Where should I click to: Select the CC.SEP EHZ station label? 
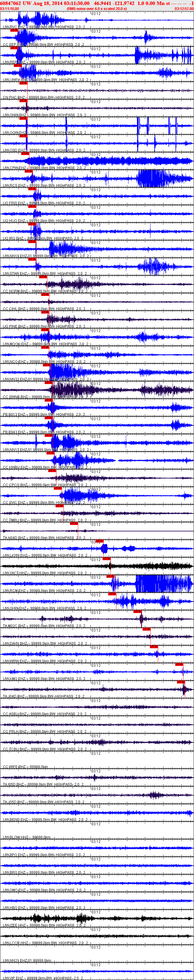click(x=44, y=45)
